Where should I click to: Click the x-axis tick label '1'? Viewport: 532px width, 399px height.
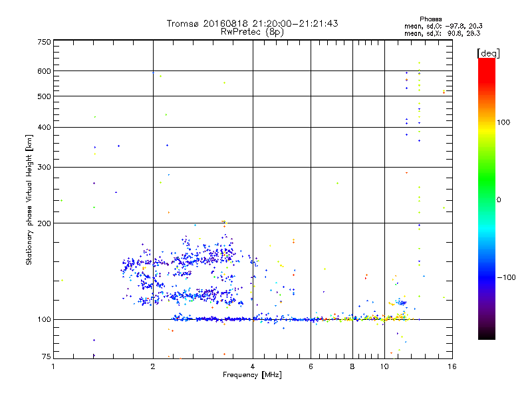53,366
